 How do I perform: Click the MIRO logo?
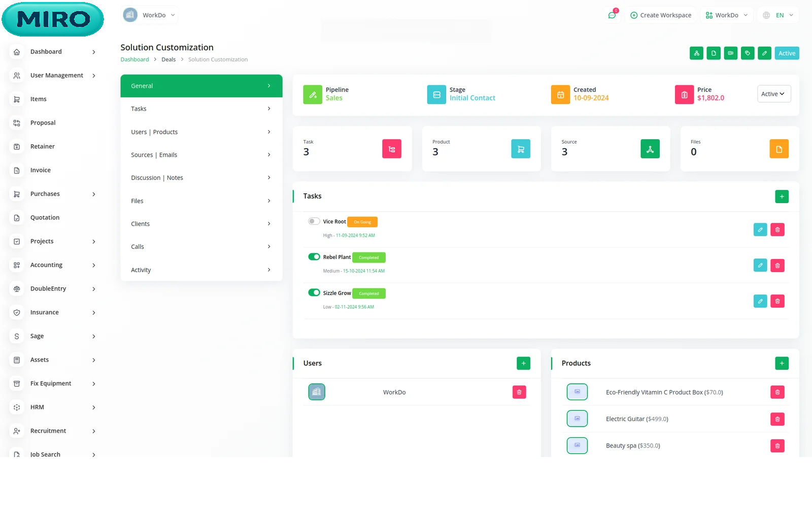click(x=53, y=19)
